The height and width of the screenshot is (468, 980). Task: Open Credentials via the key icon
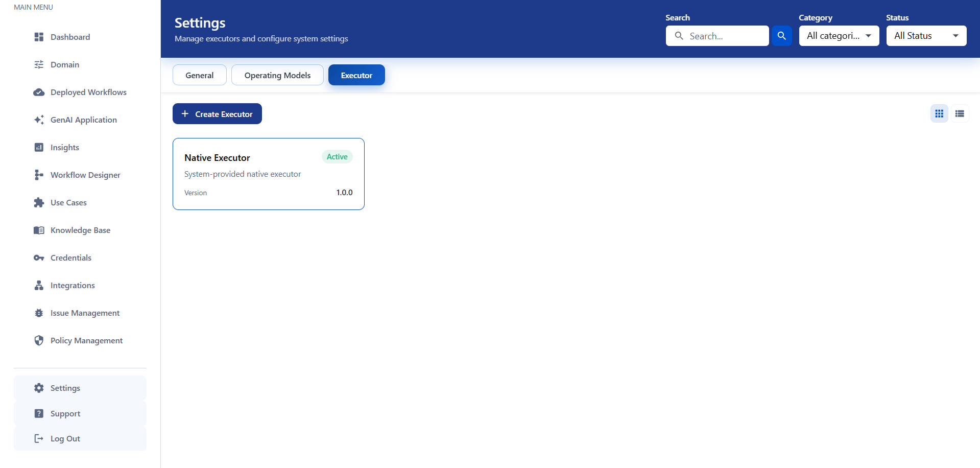click(39, 258)
